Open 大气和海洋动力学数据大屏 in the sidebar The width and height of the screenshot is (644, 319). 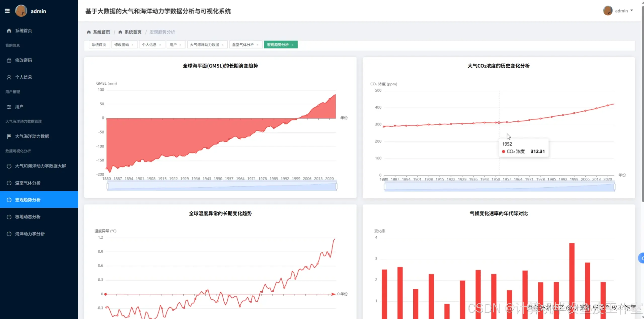(40, 166)
